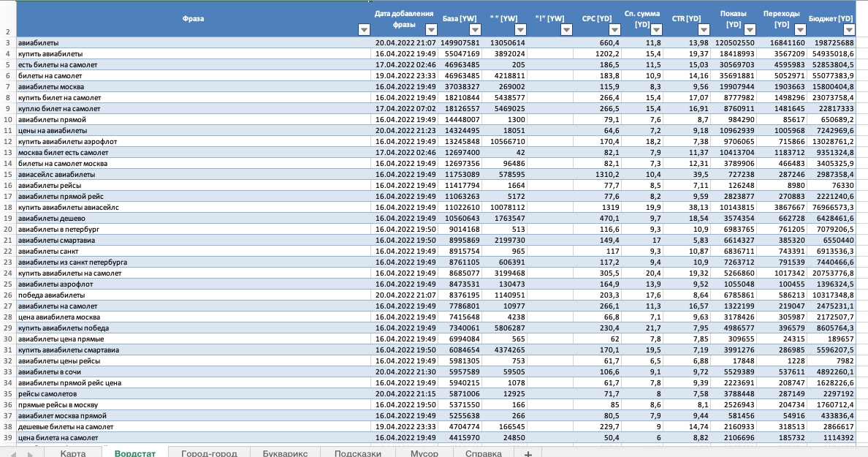The height and width of the screenshot is (457, 868).
Task: Open the CTR [YD] filter dropdown
Action: pos(704,29)
